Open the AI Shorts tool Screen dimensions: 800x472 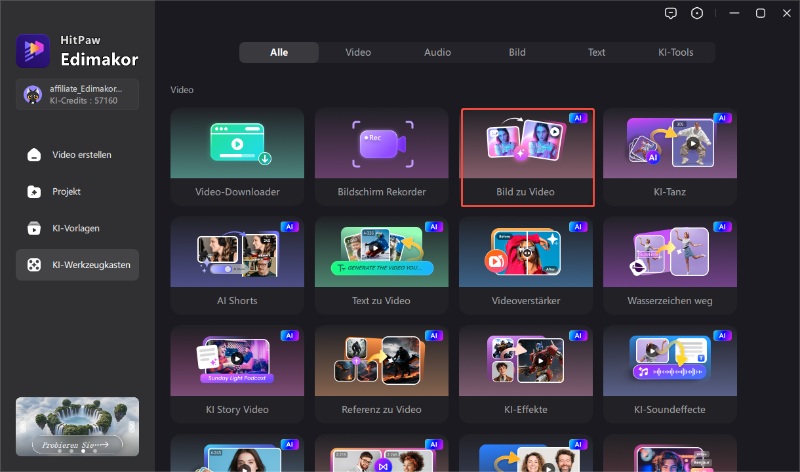click(237, 265)
